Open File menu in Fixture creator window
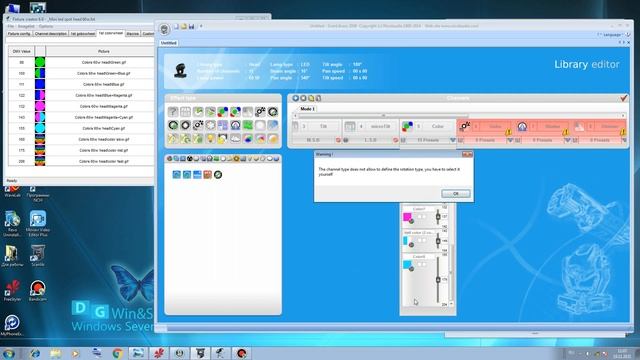Viewport: 640px width, 360px height. pyautogui.click(x=11, y=27)
